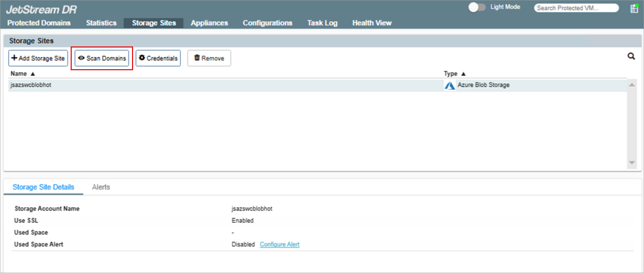
Task: Select the jsazswcblobhot storage site row
Action: (207, 85)
